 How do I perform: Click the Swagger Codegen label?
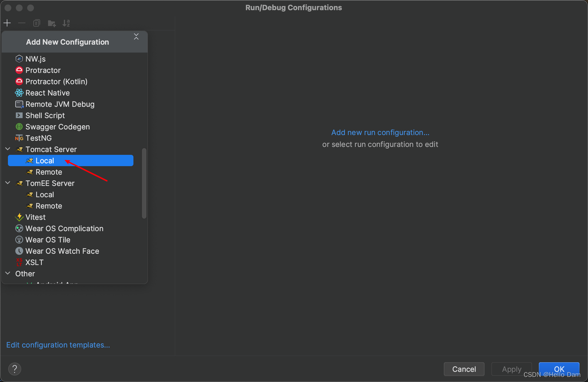58,127
